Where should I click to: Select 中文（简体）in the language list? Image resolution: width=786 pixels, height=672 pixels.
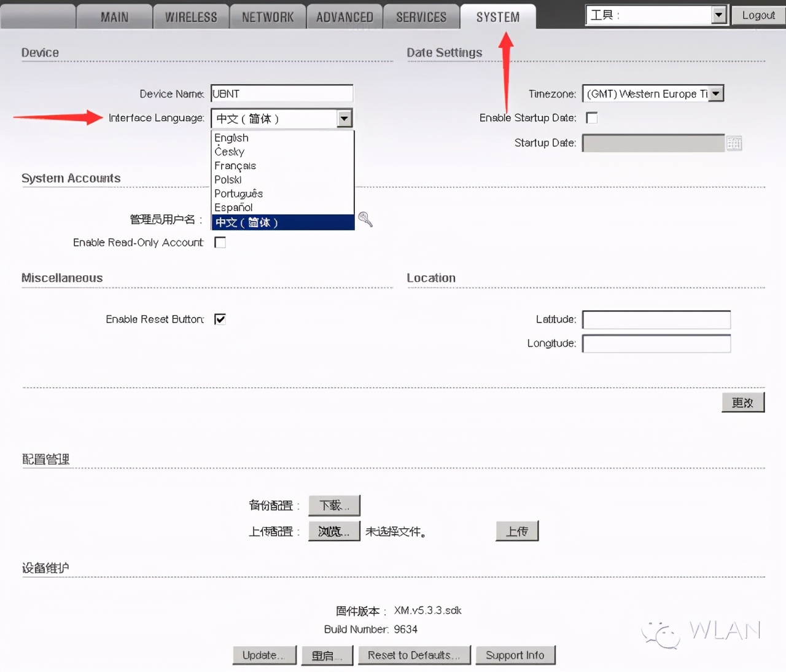282,222
